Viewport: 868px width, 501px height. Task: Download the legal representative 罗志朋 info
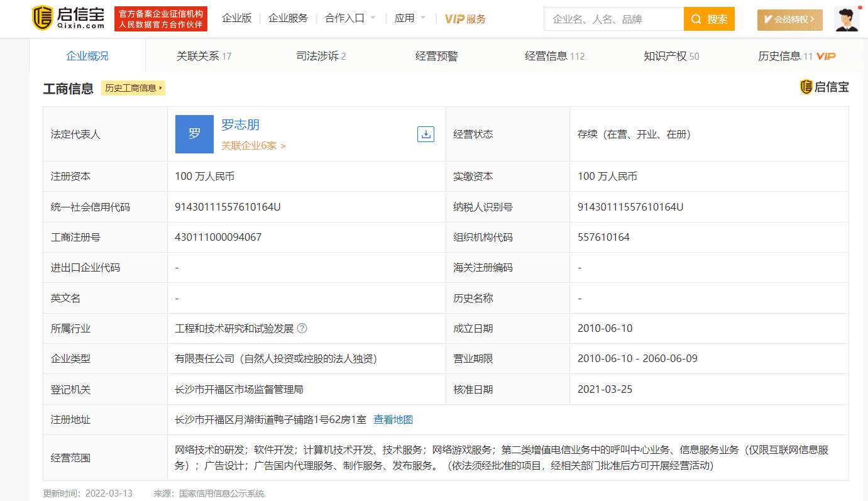pos(426,134)
